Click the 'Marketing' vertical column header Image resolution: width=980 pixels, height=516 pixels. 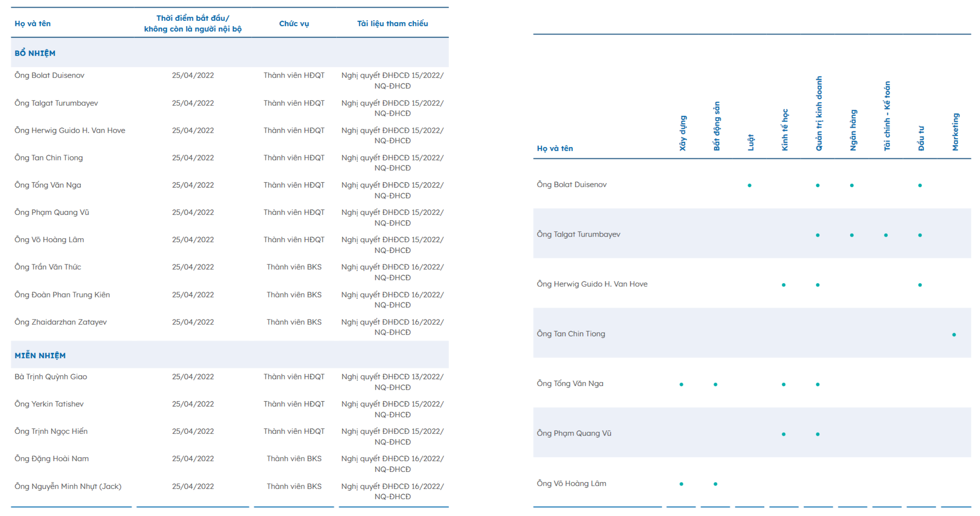(x=955, y=132)
